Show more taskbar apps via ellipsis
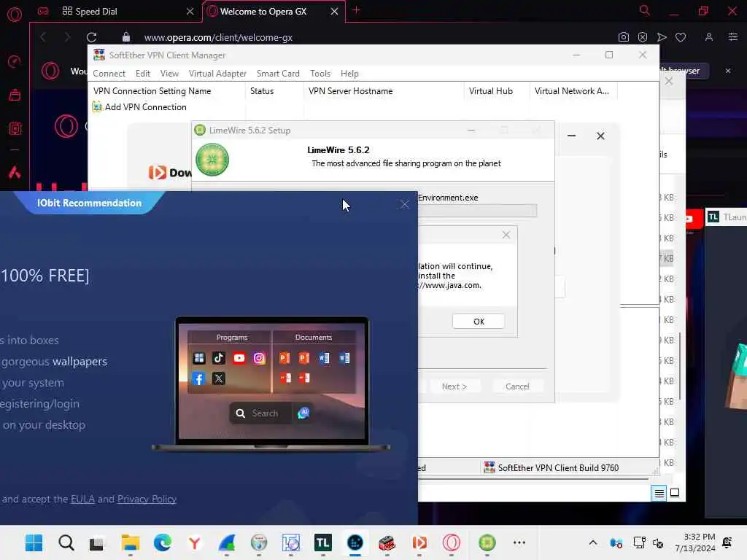747x560 pixels. click(x=519, y=542)
